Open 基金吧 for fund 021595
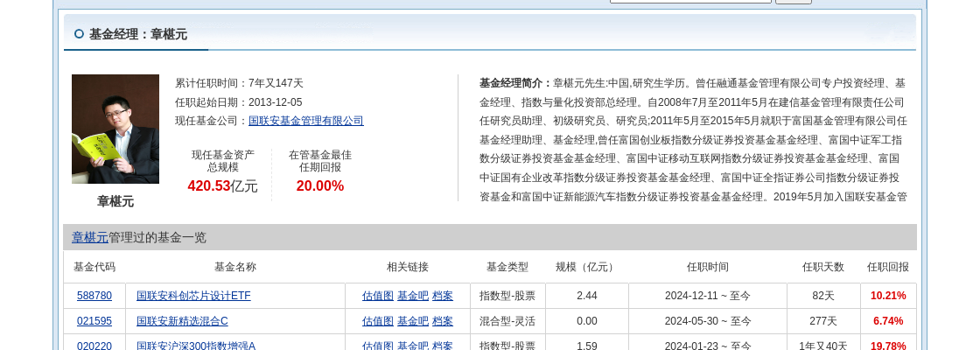 pyautogui.click(x=412, y=321)
